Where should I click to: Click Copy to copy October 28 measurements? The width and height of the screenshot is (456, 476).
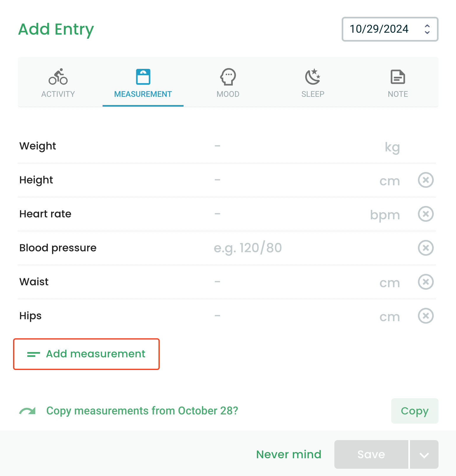coord(415,411)
